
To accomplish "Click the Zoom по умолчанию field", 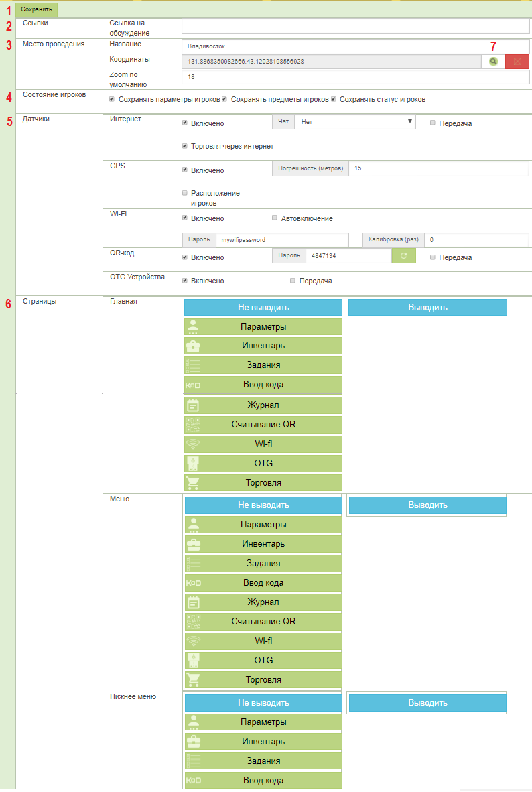I will [x=356, y=77].
